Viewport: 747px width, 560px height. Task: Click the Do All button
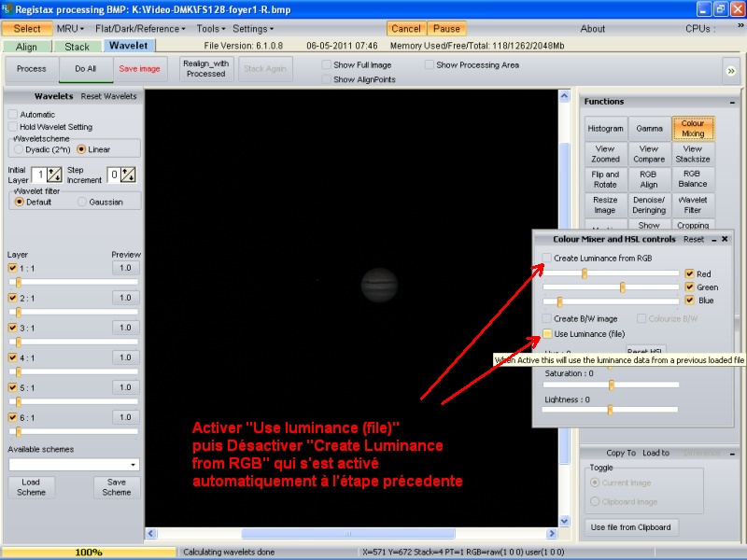(86, 69)
